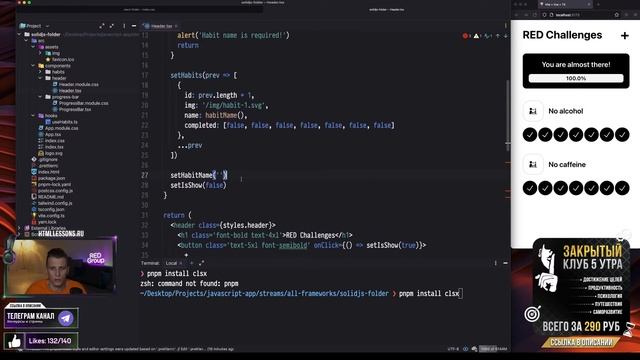Open logo.svg file
Screen dimensions: 640x360
tap(50, 153)
